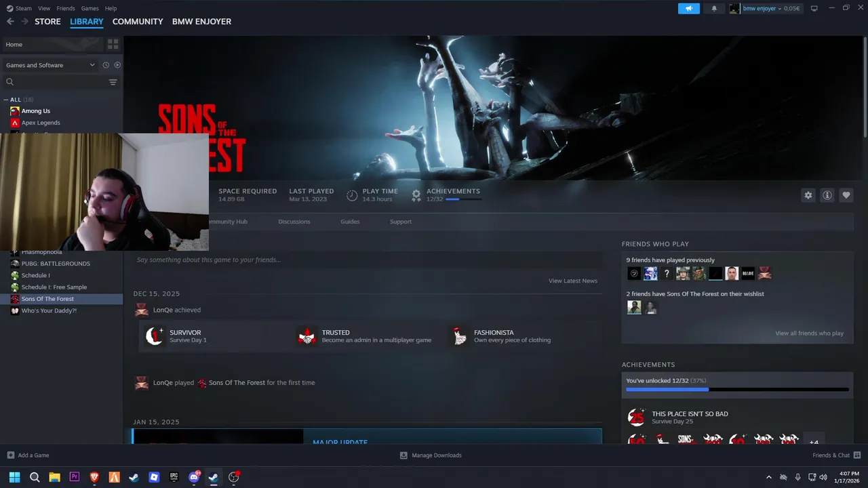868x488 pixels.
Task: Go forward with the right arrow
Action: (24, 22)
